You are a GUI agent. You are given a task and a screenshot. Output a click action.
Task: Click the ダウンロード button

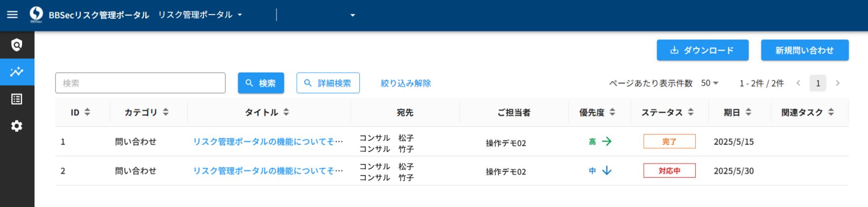pyautogui.click(x=702, y=50)
